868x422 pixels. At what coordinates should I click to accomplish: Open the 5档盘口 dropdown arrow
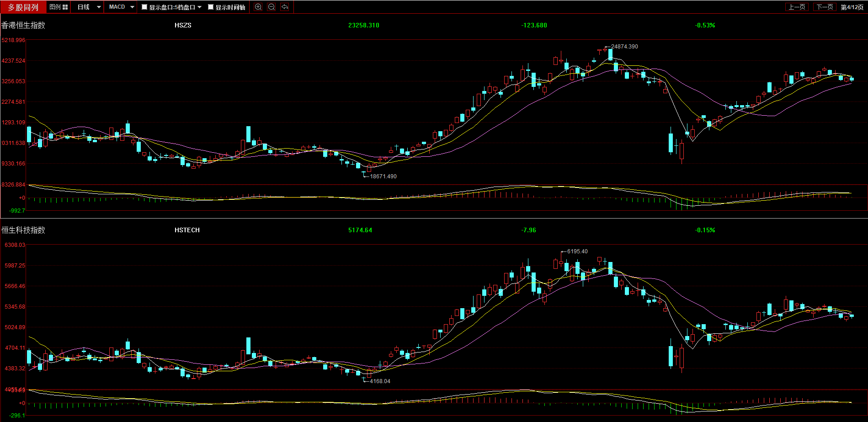(x=199, y=7)
